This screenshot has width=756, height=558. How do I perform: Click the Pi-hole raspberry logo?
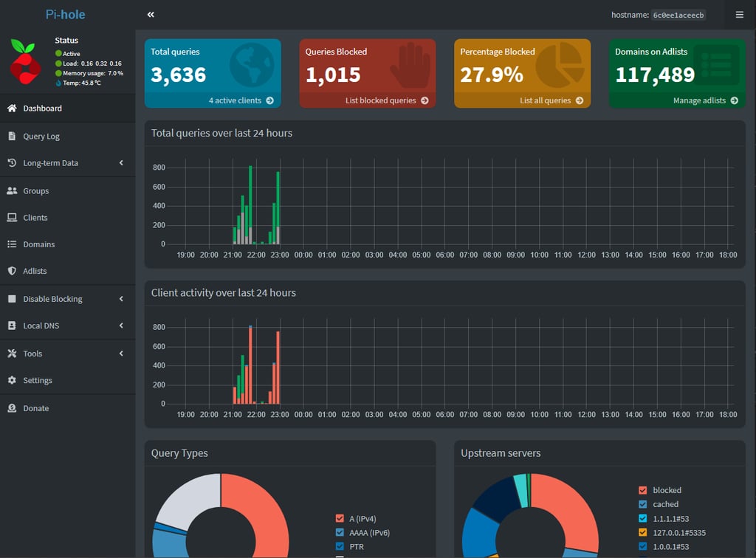tap(24, 62)
